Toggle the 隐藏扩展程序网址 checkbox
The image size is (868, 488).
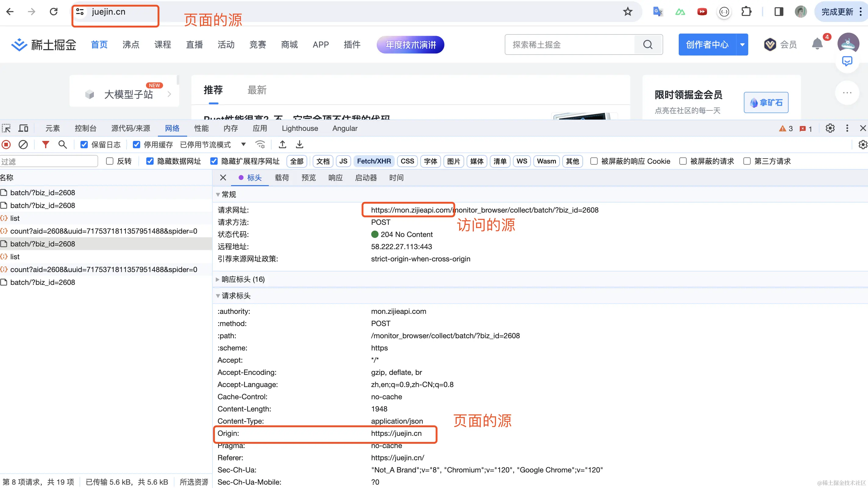point(214,161)
